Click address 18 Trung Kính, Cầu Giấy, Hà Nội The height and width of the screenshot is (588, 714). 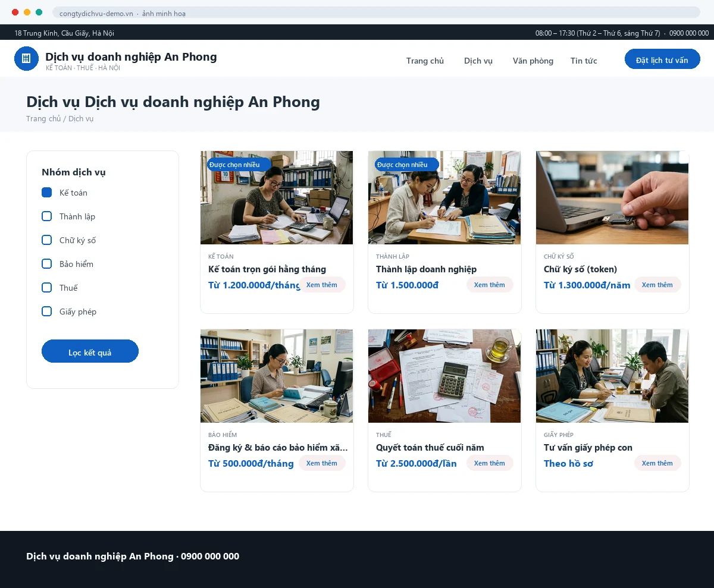tap(64, 33)
